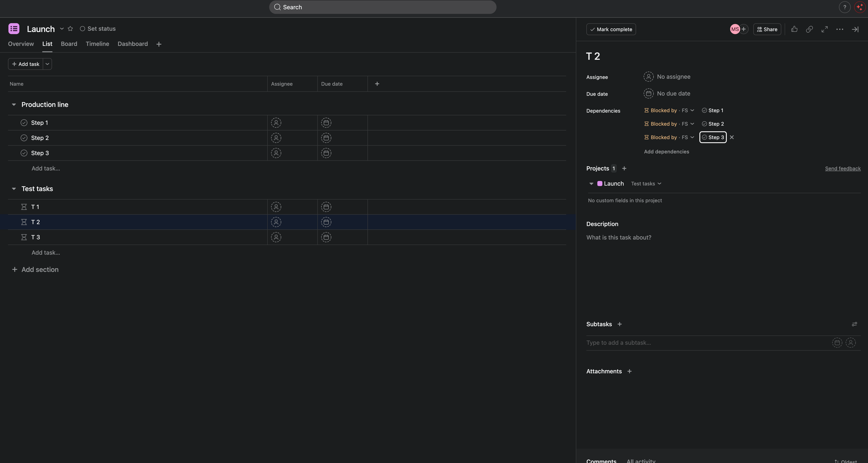Click the assignee icon for Step 1

click(x=276, y=123)
